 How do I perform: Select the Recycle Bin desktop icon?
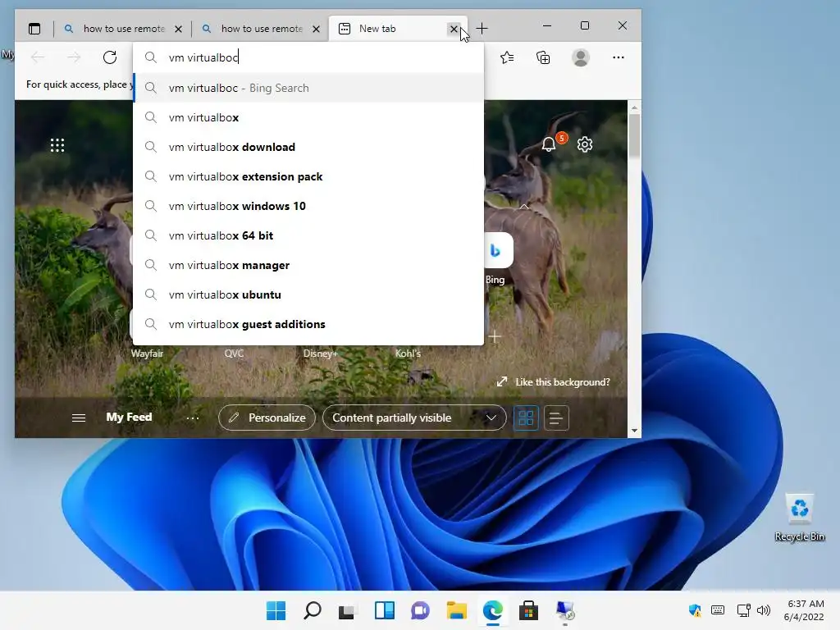799,518
